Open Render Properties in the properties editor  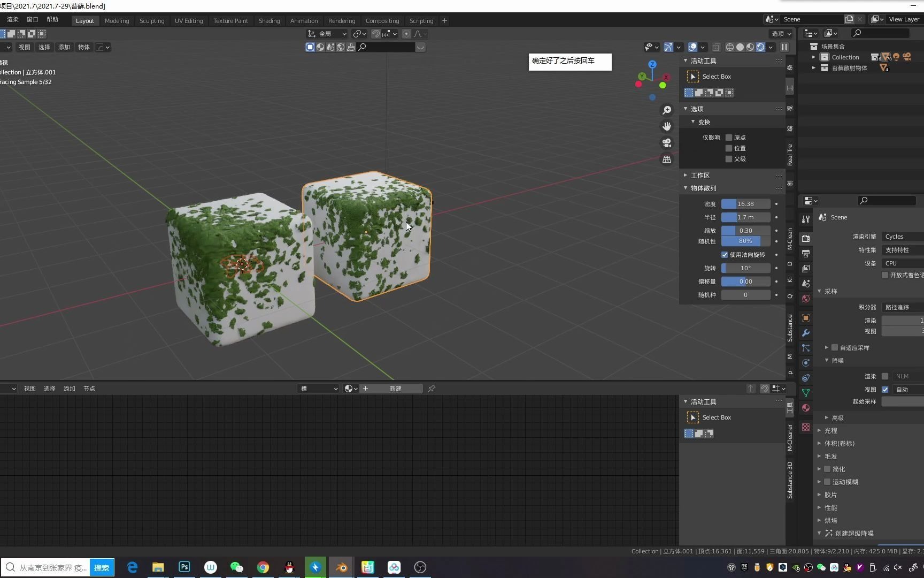806,238
